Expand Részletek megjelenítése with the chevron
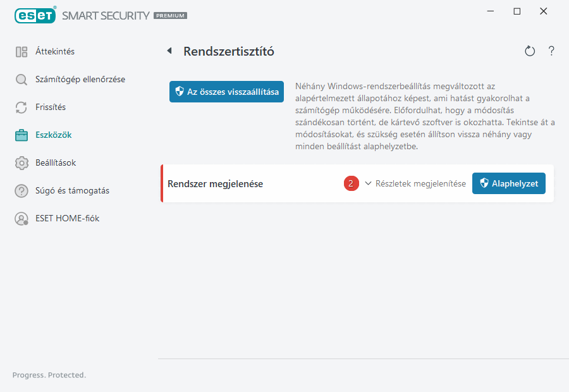Screen dimensions: 569x392 pyautogui.click(x=368, y=183)
